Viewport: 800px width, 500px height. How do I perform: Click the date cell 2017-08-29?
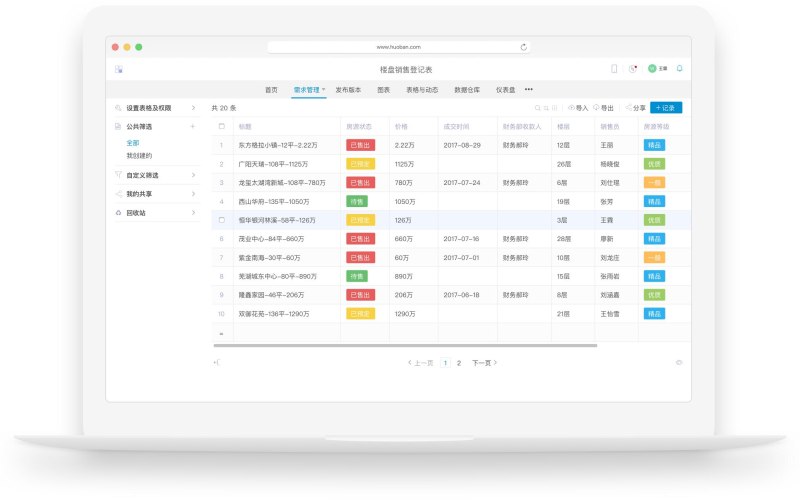[462, 145]
